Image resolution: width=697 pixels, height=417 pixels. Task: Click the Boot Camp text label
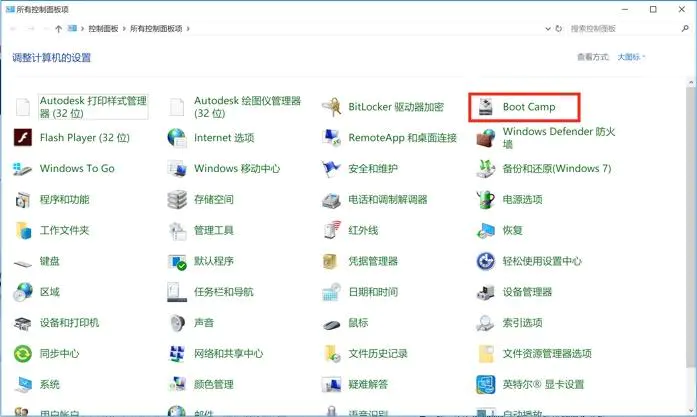point(529,107)
